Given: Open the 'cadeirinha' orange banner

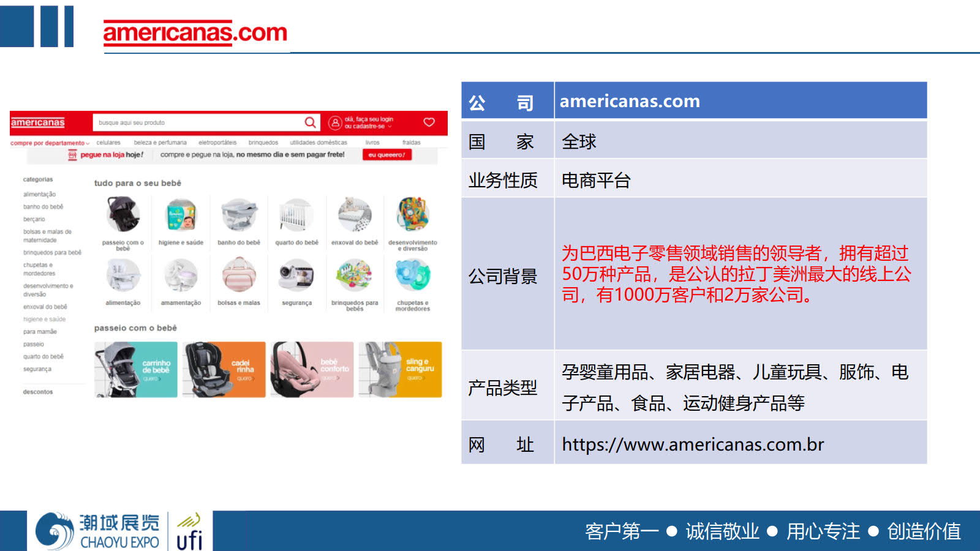Looking at the screenshot, I should (x=224, y=370).
